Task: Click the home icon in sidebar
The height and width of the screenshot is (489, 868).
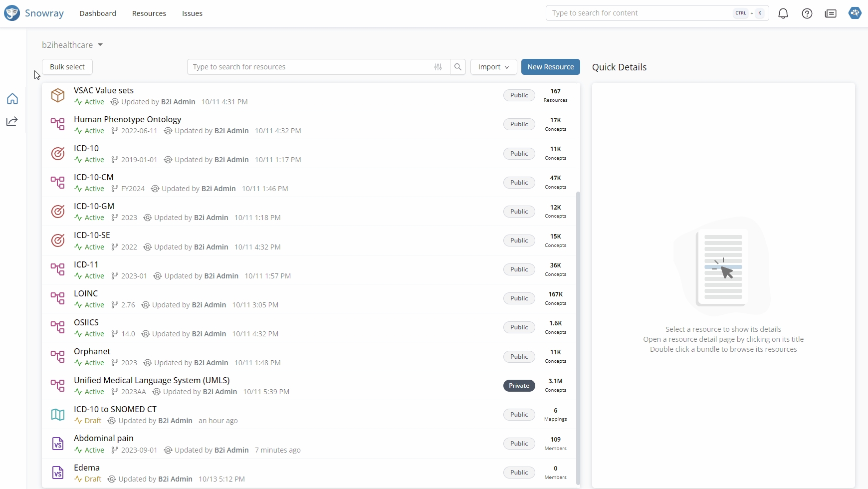Action: pyautogui.click(x=12, y=99)
